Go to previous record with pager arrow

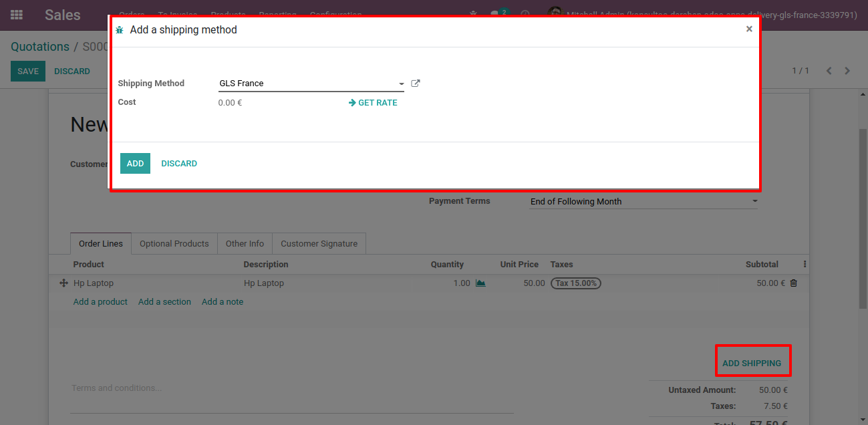click(x=829, y=71)
